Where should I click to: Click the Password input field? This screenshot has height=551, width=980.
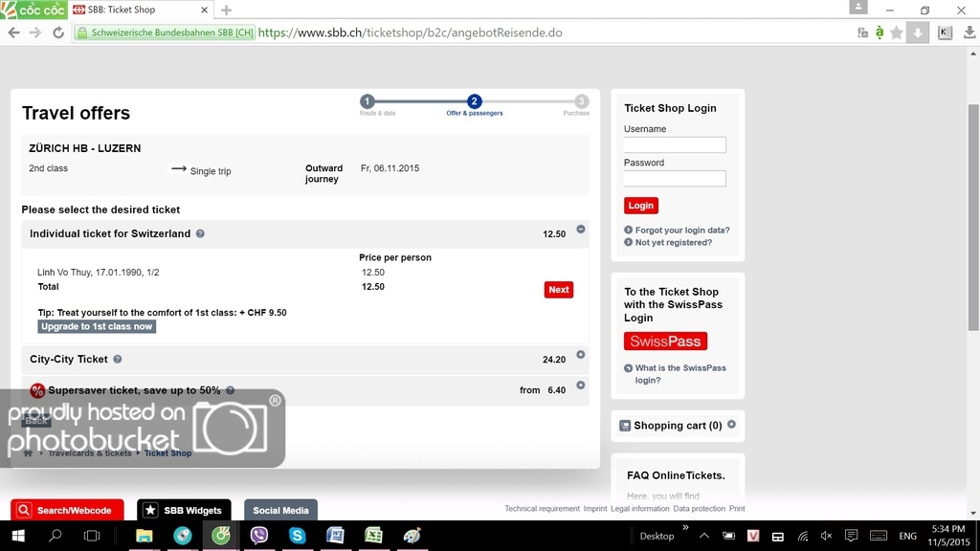(x=675, y=179)
